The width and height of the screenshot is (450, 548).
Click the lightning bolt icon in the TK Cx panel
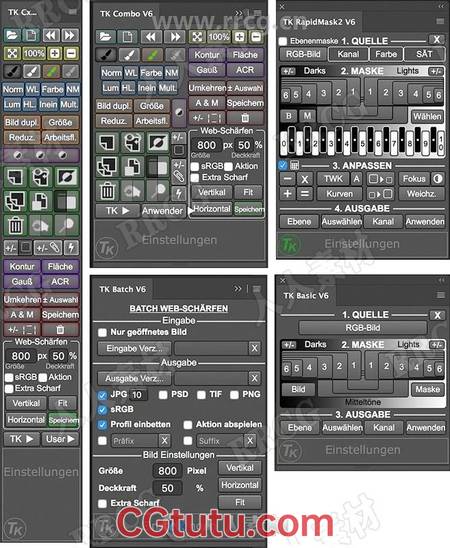pos(71,248)
